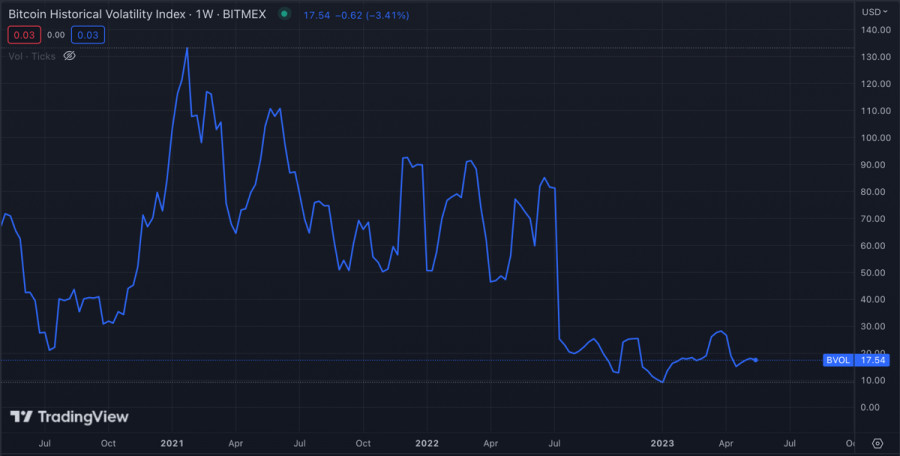This screenshot has width=900, height=456.
Task: Click the 2023 label on time axis
Action: 662,442
